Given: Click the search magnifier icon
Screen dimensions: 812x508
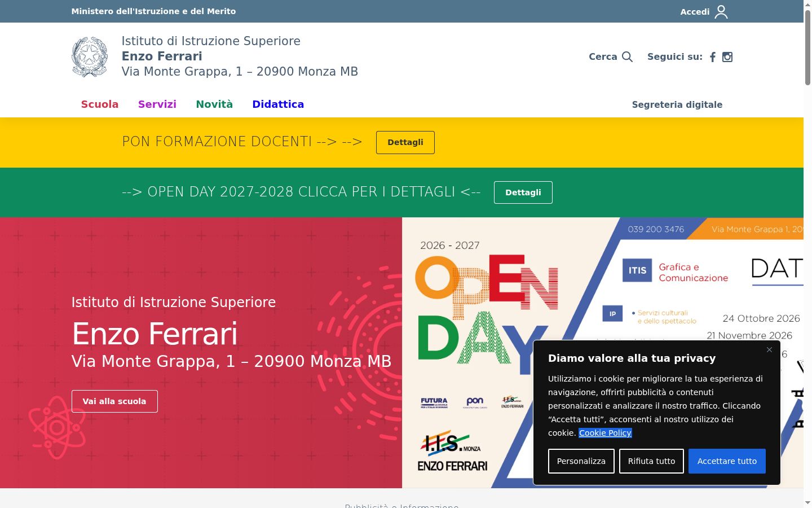Looking at the screenshot, I should 627,57.
